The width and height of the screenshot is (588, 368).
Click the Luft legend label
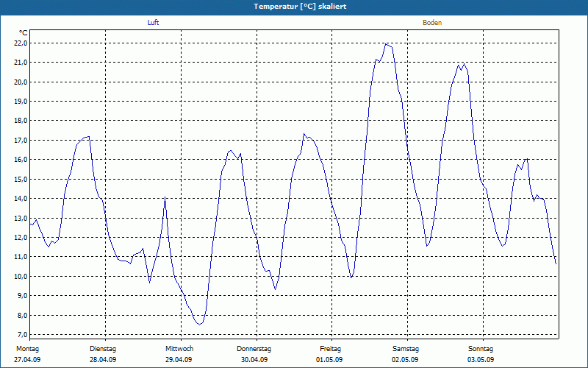click(x=153, y=23)
